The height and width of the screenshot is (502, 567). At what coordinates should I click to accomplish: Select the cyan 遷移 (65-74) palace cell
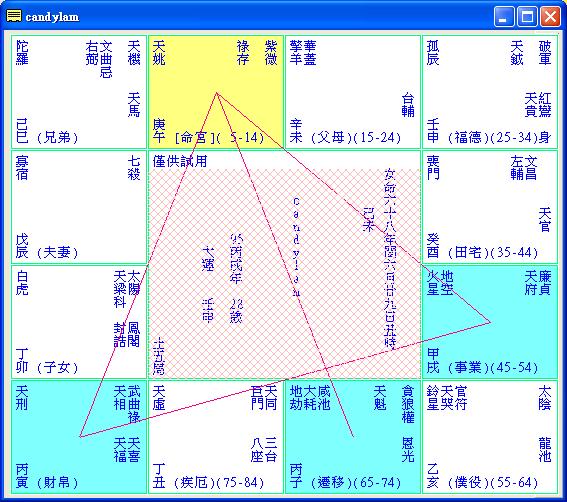[x=353, y=437]
